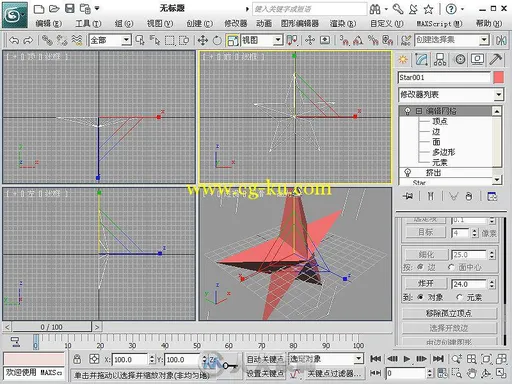Click the 炸开 button
The height and width of the screenshot is (384, 512).
pyautogui.click(x=426, y=284)
